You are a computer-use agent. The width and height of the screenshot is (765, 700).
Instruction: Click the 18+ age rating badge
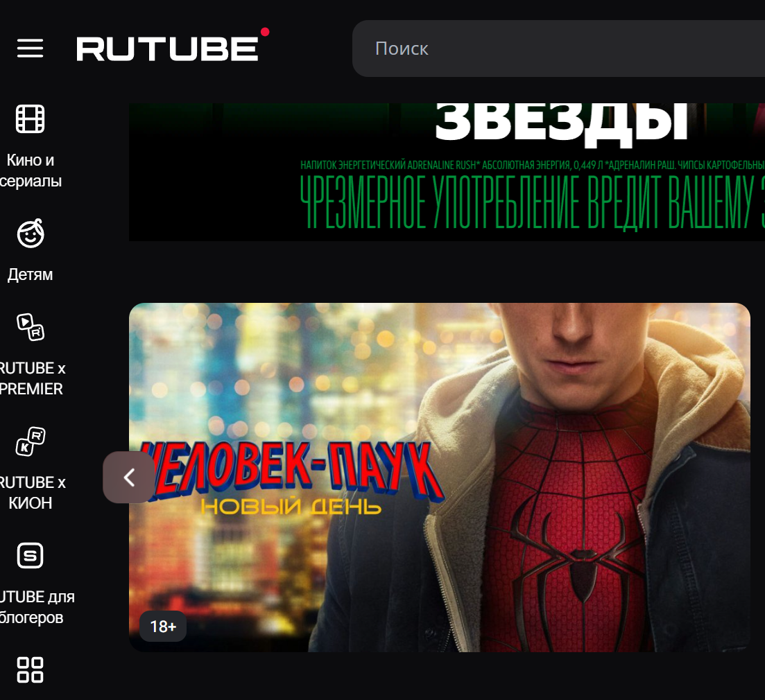(x=163, y=627)
